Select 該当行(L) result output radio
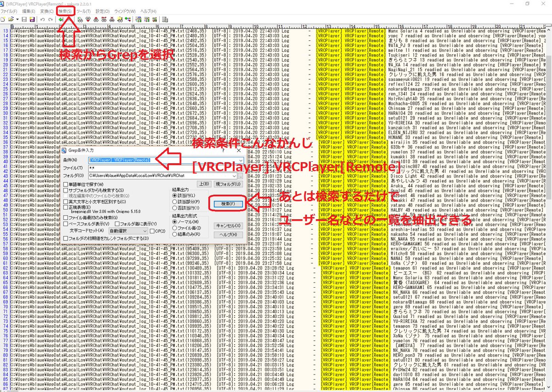552x392 pixels. click(x=174, y=195)
